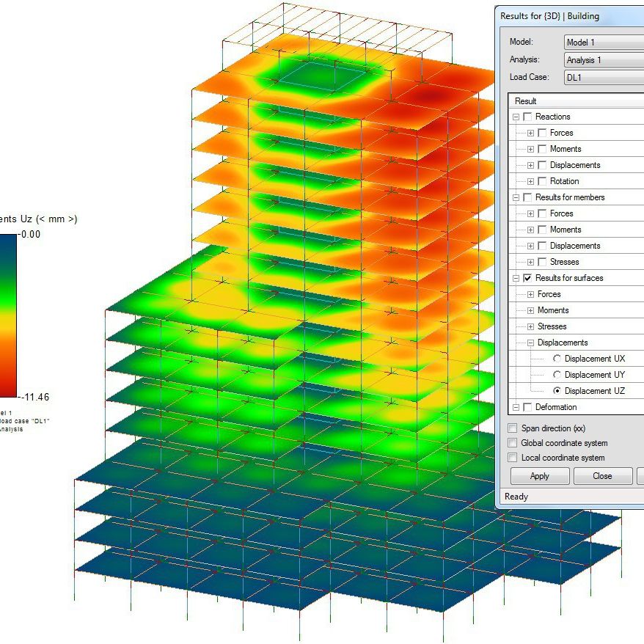Collapse the Displacements node under surfaces
This screenshot has width=644, height=644.
(x=530, y=343)
